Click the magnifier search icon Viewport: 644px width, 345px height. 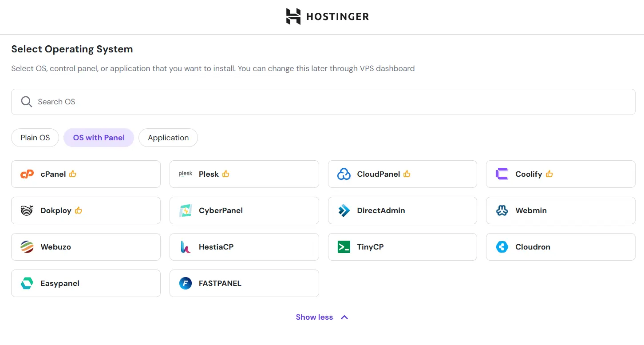[27, 102]
